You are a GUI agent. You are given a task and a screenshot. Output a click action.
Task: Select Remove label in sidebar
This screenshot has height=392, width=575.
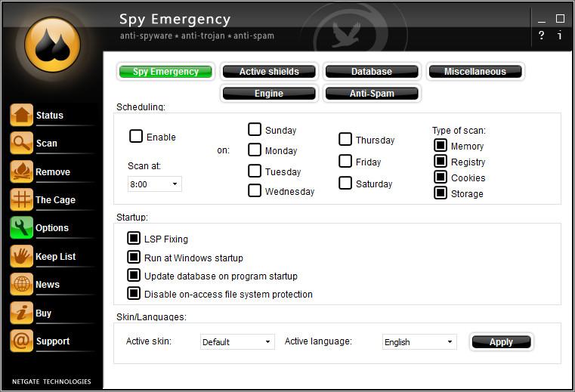tap(53, 172)
